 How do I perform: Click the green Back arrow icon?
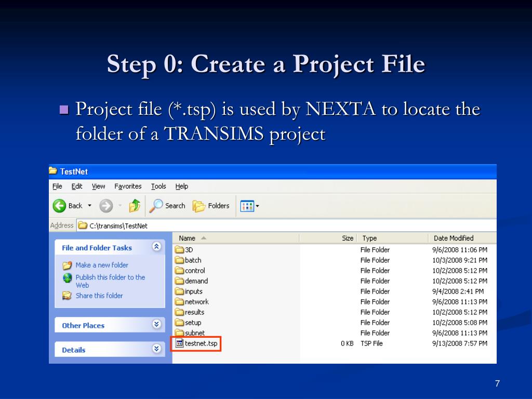click(59, 206)
